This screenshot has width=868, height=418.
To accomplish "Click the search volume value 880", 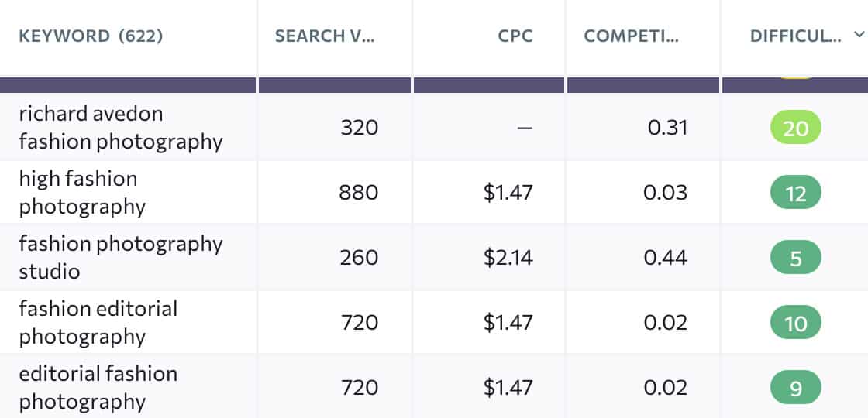I will (x=359, y=193).
